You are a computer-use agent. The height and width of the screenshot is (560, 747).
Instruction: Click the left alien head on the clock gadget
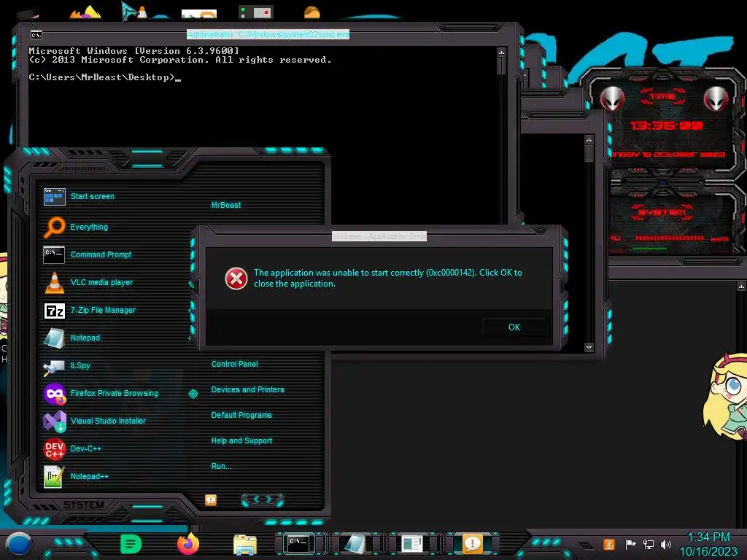point(612,98)
